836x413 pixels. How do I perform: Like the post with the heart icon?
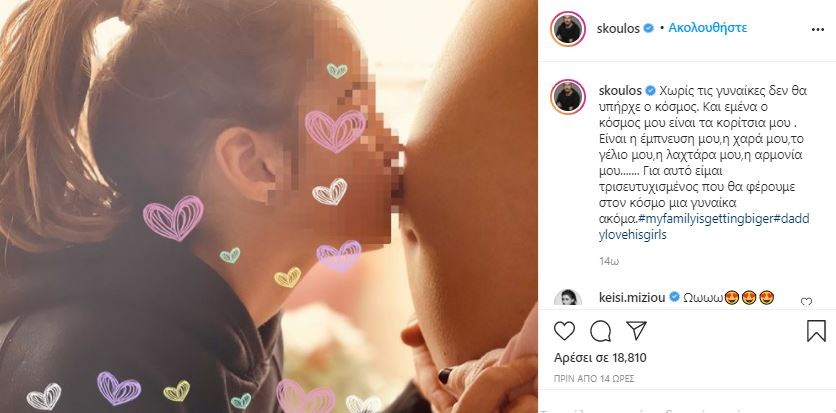point(564,331)
